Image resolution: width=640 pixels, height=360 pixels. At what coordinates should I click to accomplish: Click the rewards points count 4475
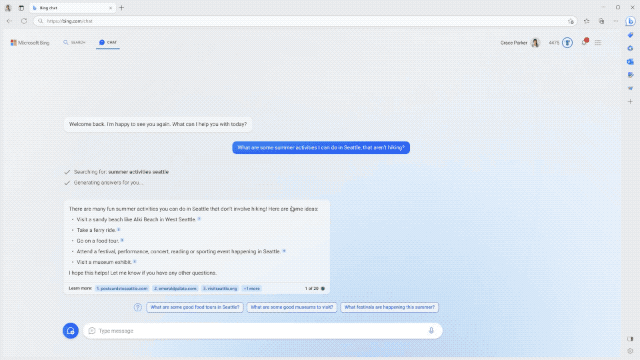[x=554, y=42]
